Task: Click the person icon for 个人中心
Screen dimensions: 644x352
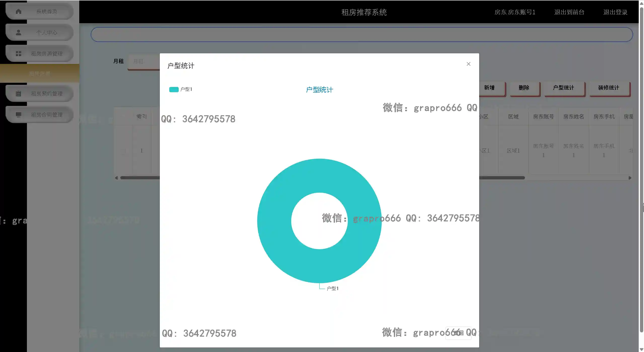Action: point(18,33)
